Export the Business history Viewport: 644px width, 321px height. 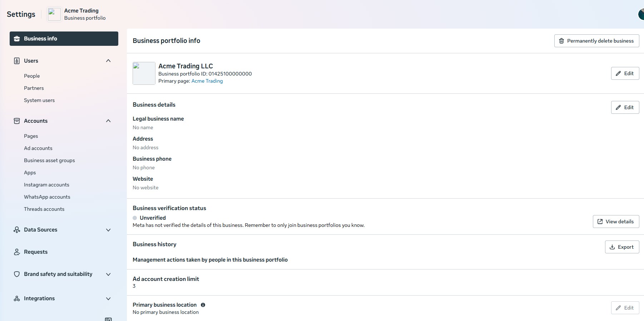622,247
